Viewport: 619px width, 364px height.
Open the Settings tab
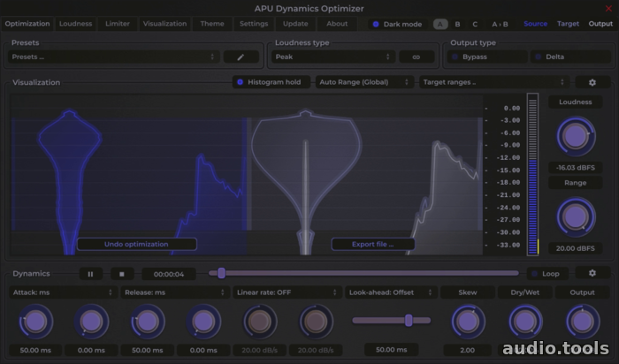254,24
